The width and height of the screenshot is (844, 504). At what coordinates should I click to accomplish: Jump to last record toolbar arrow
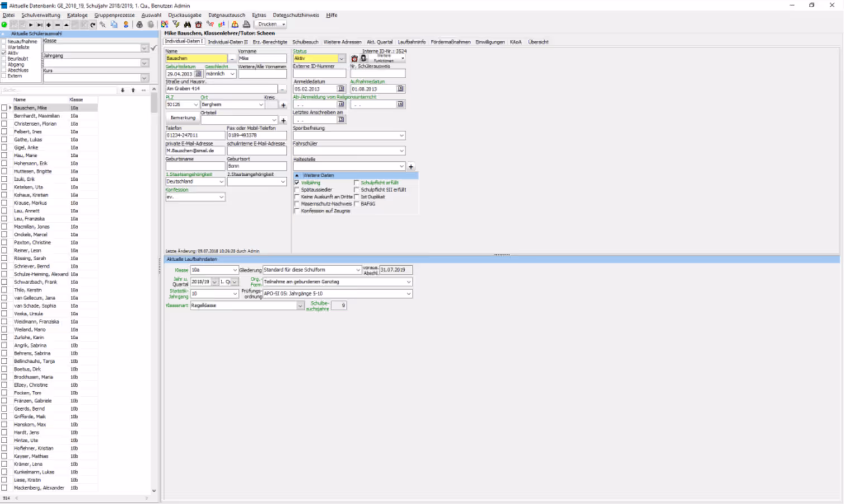point(40,25)
